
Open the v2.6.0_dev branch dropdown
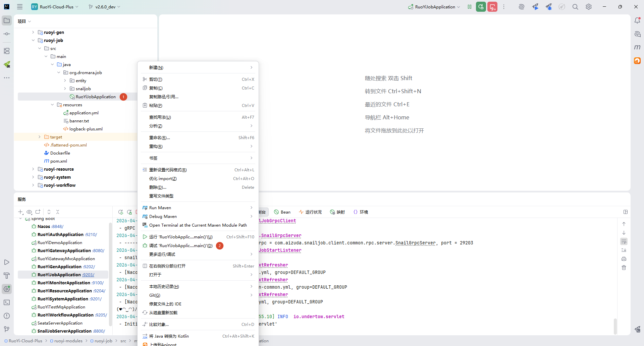pyautogui.click(x=104, y=7)
